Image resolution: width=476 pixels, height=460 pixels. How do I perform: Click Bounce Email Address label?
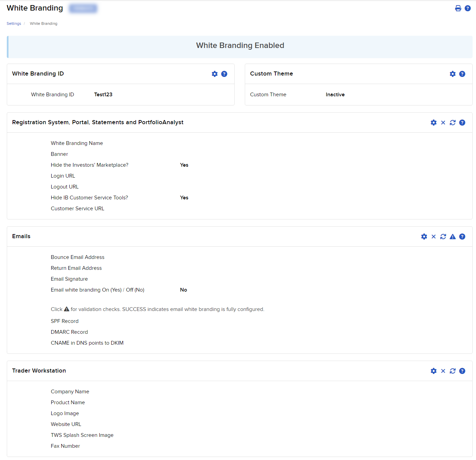(78, 257)
